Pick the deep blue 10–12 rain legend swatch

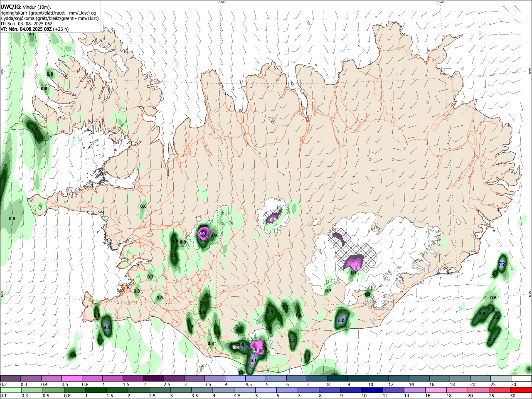click(372, 390)
